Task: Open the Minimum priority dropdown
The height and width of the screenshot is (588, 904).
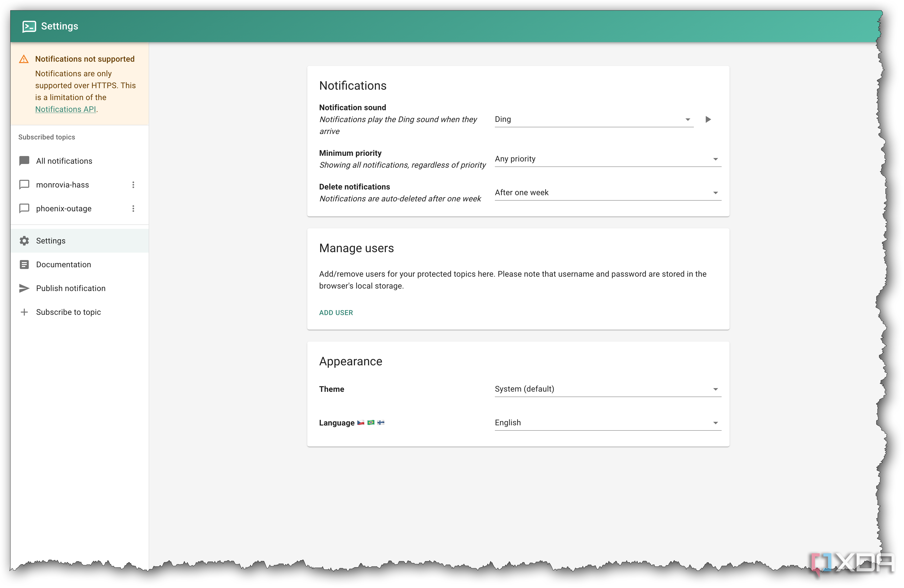Action: pyautogui.click(x=608, y=159)
